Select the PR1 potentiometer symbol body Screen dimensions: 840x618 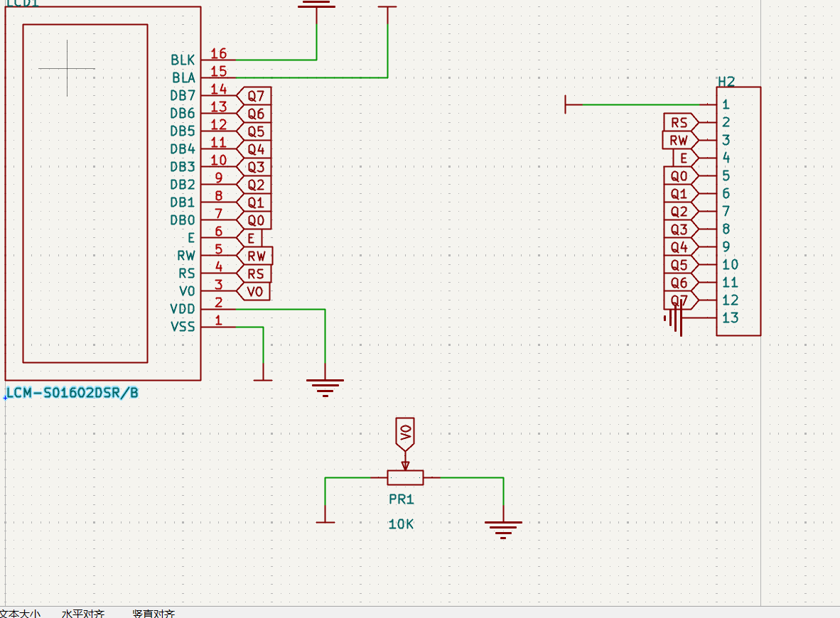405,477
